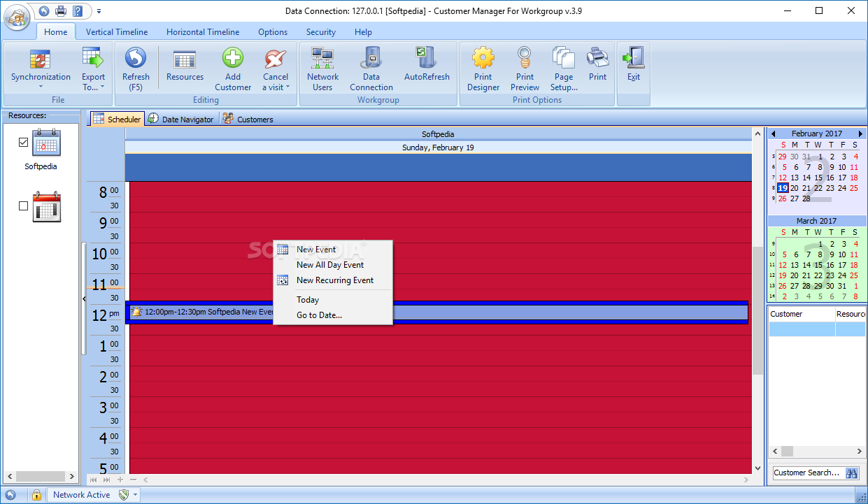Expand the quick access toolbar customize arrow

(99, 11)
